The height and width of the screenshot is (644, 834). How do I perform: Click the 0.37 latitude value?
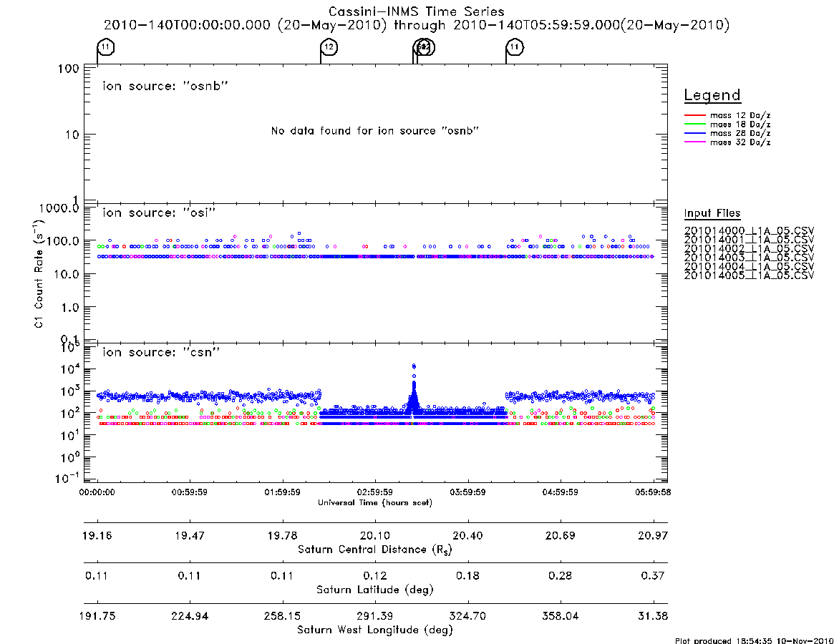click(x=653, y=576)
